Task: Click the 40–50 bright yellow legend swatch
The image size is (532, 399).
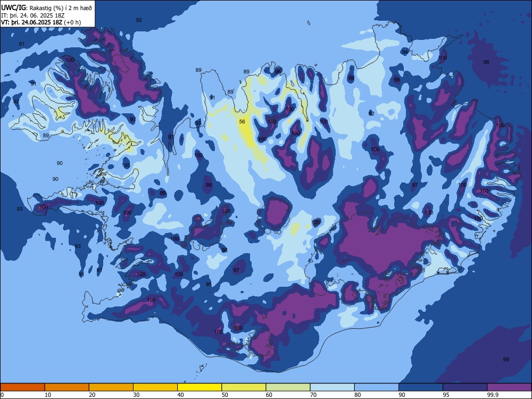Action: [x=199, y=387]
